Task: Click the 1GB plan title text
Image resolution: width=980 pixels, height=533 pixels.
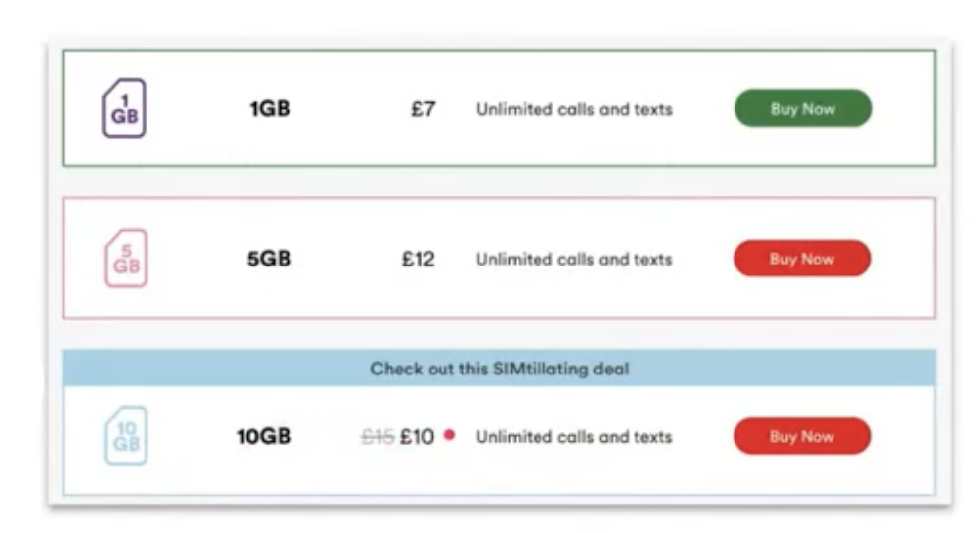Action: click(x=270, y=109)
